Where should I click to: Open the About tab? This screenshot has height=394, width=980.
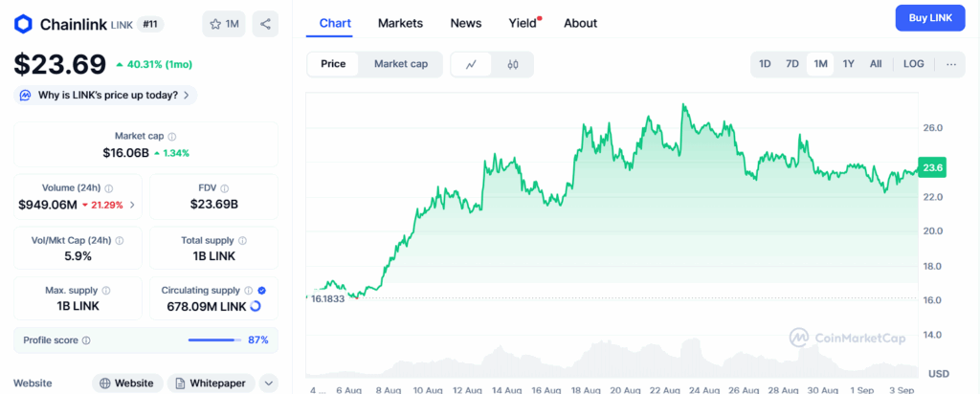580,23
